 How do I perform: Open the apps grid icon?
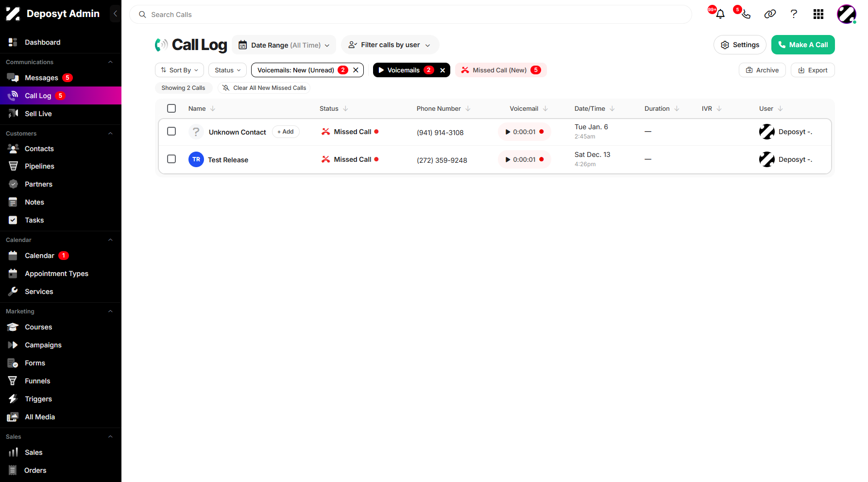click(818, 14)
